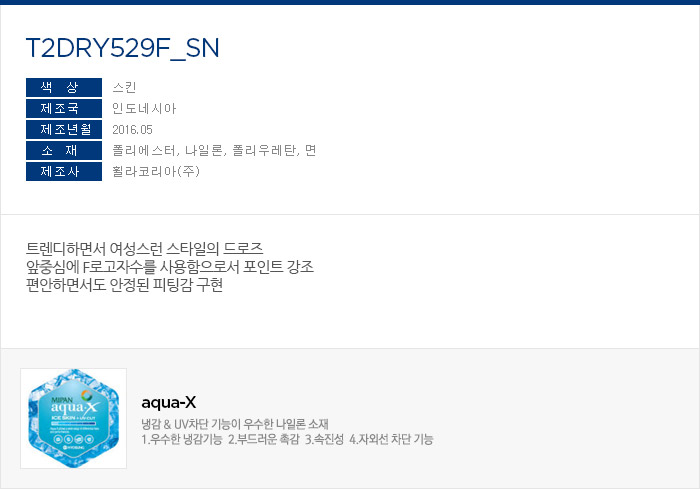
Task: Click the 휠라코리아(주) manufacturer name
Action: pyautogui.click(x=156, y=171)
